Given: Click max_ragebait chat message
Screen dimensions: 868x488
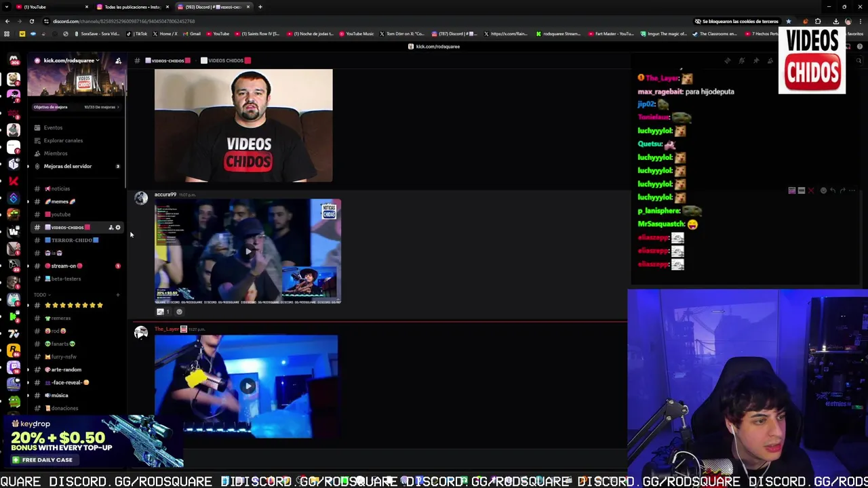Looking at the screenshot, I should (x=686, y=91).
